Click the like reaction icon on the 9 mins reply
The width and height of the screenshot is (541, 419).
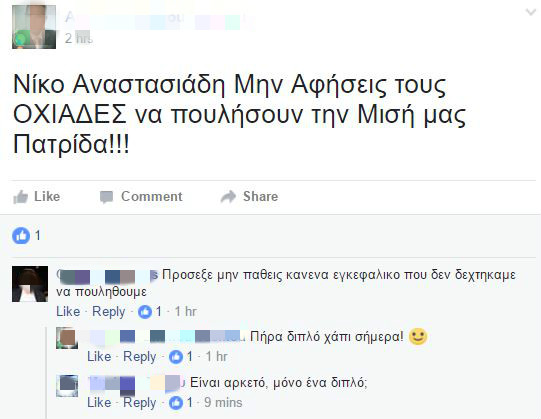point(176,403)
